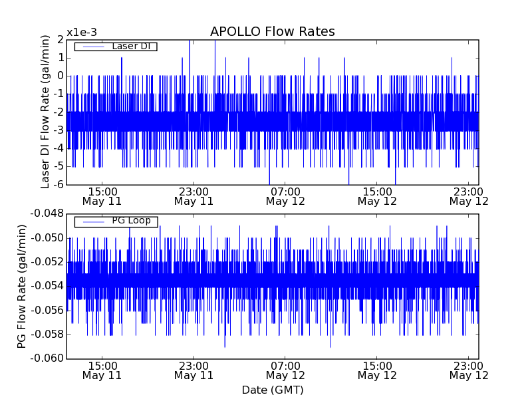Click the 07:00 May 12 tick under top plot
The image size is (532, 399).
click(285, 196)
